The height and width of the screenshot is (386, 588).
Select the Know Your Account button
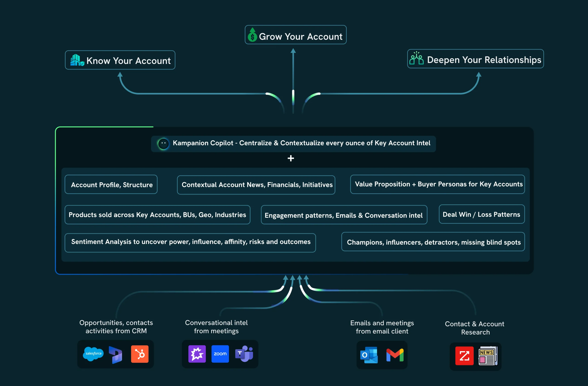tap(120, 60)
